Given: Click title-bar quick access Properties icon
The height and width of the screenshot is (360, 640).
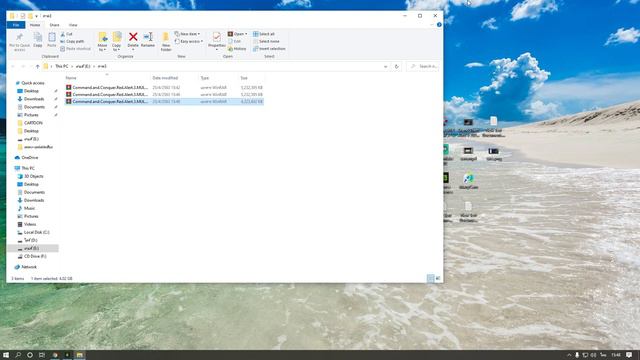Looking at the screenshot, I should (23, 16).
